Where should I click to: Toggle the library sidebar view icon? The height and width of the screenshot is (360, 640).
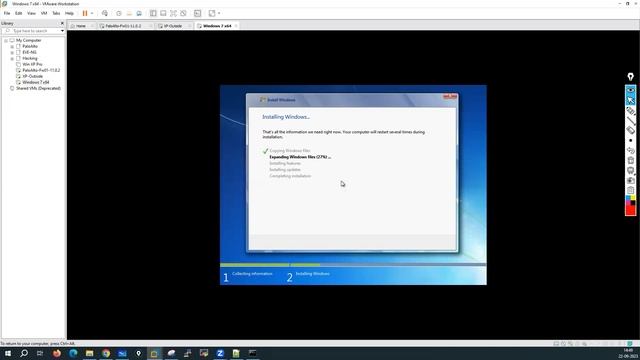[153, 13]
